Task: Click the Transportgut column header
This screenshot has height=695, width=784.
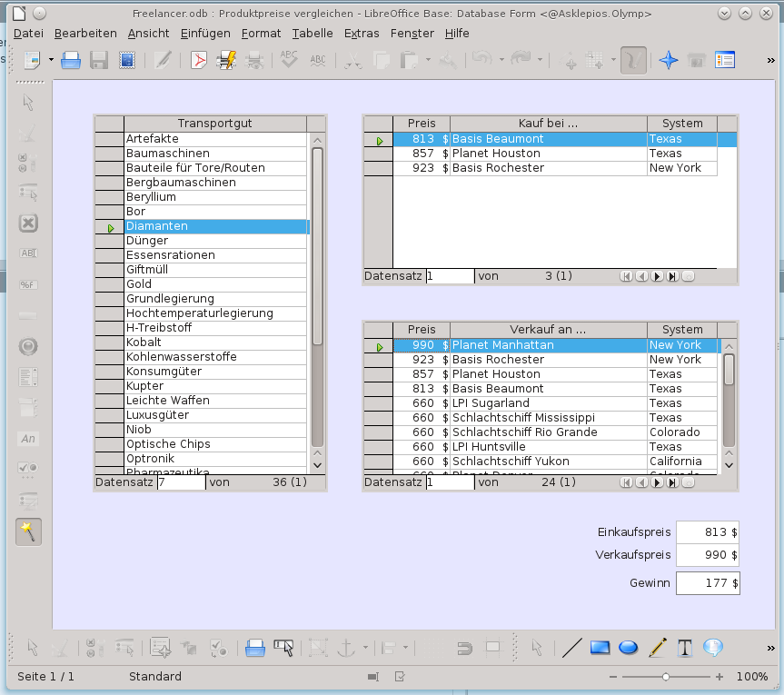Action: pos(215,124)
